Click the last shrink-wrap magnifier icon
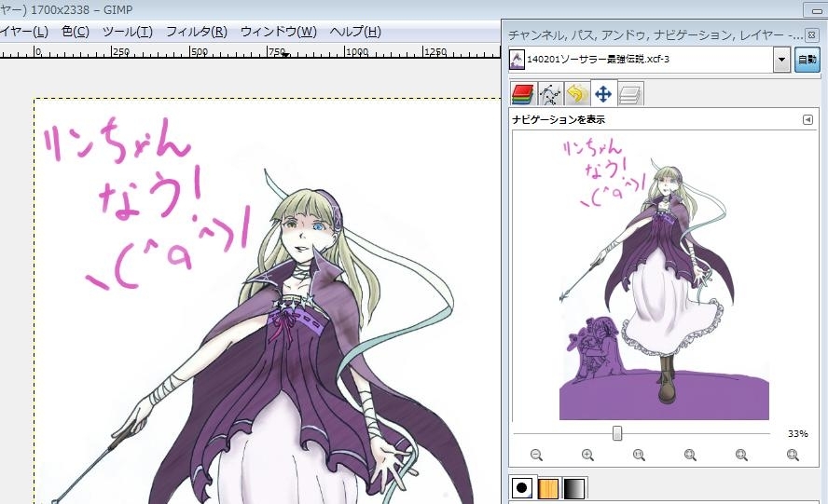 pyautogui.click(x=793, y=455)
